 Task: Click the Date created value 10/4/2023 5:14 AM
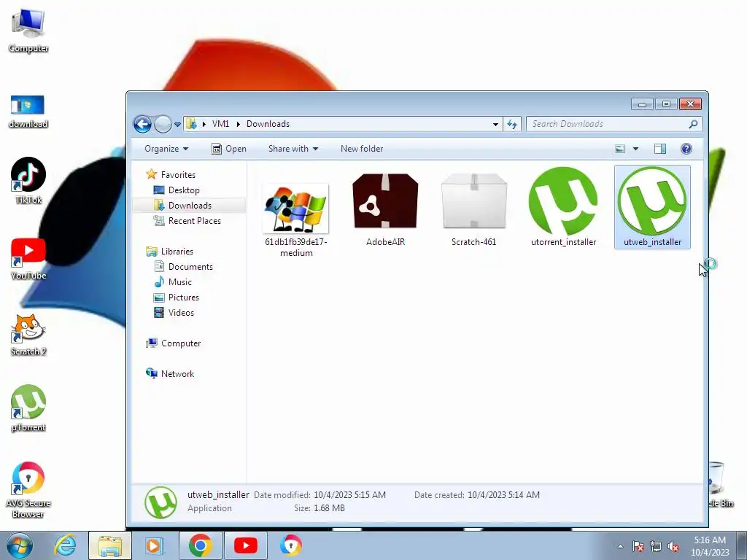503,495
